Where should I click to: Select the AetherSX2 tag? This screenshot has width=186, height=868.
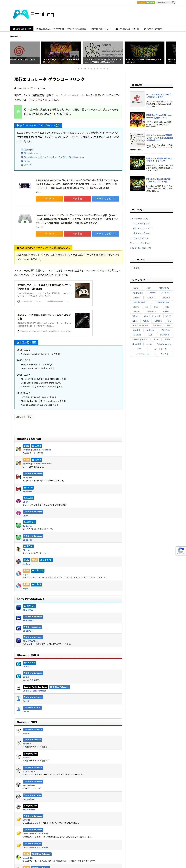(164, 288)
